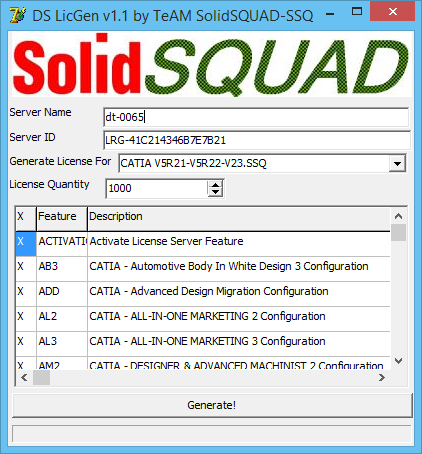This screenshot has width=422, height=454.
Task: Click the vertical scrollbar thumb
Action: click(x=398, y=232)
